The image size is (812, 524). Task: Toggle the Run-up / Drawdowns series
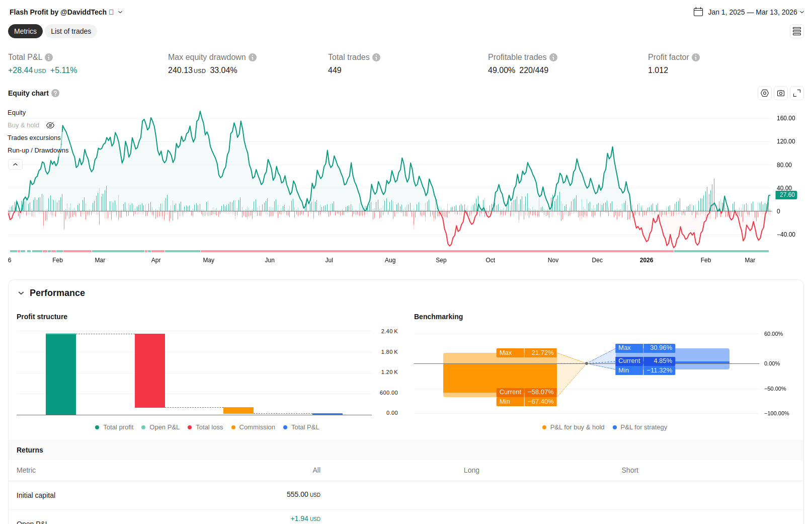point(38,151)
